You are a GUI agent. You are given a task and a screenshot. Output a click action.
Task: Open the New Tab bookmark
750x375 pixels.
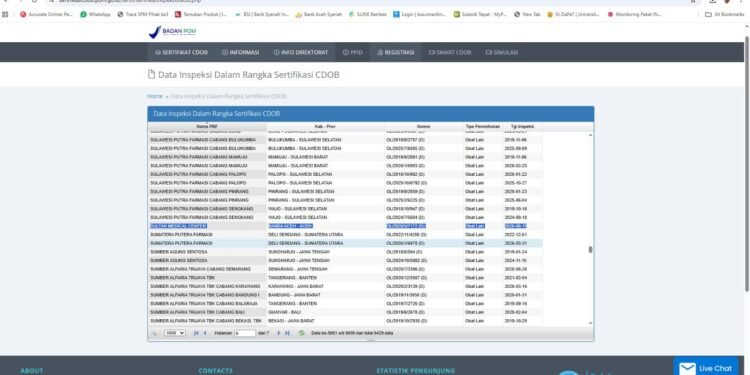tap(527, 14)
